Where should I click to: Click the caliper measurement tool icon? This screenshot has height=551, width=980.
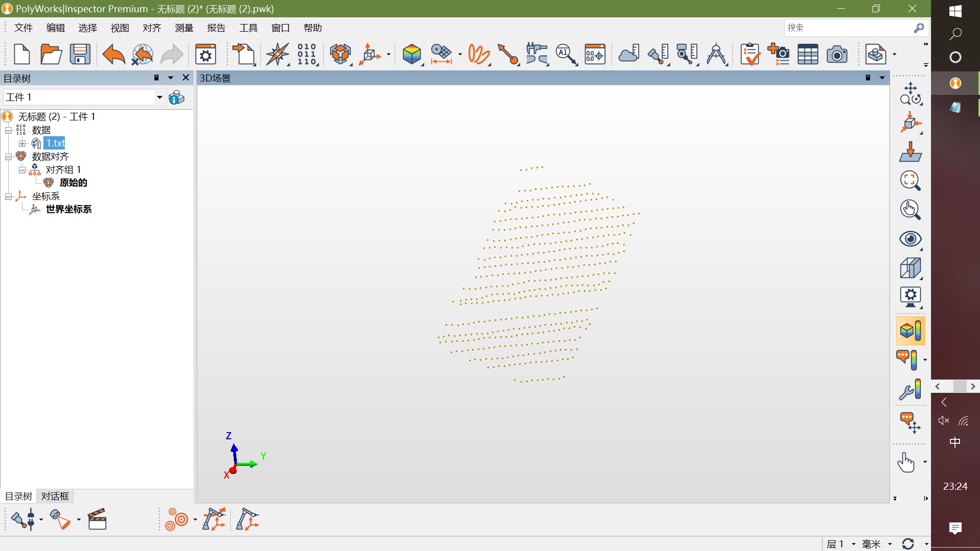[x=537, y=54]
